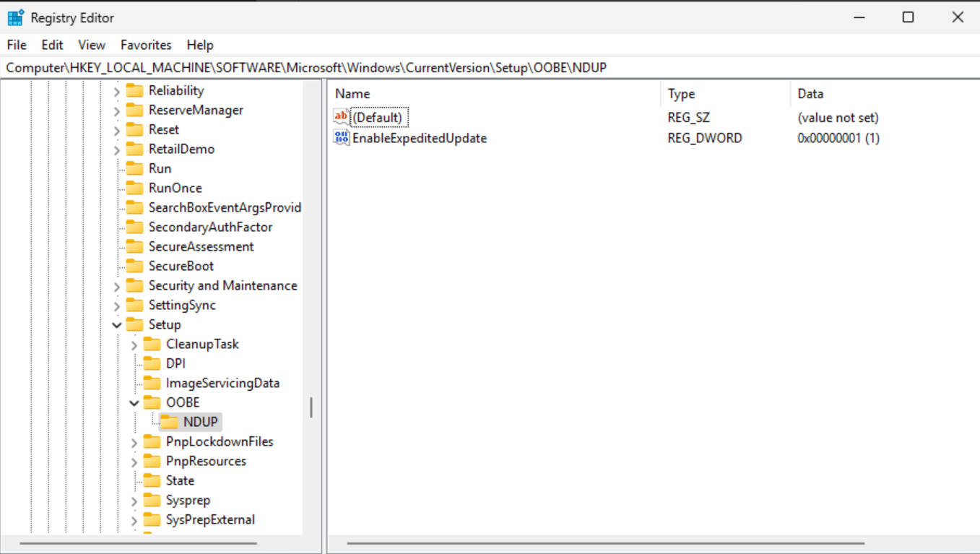Select the RetailDemo folder icon

135,149
